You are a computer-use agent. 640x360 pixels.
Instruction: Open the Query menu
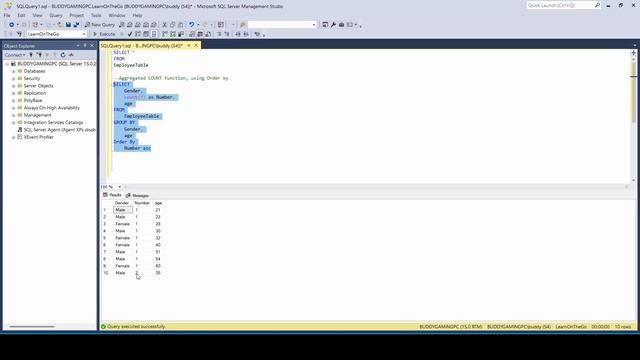point(56,16)
